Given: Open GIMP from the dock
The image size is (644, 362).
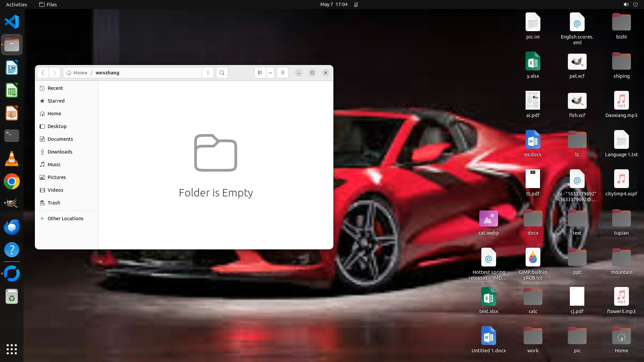Looking at the screenshot, I should [x=12, y=203].
